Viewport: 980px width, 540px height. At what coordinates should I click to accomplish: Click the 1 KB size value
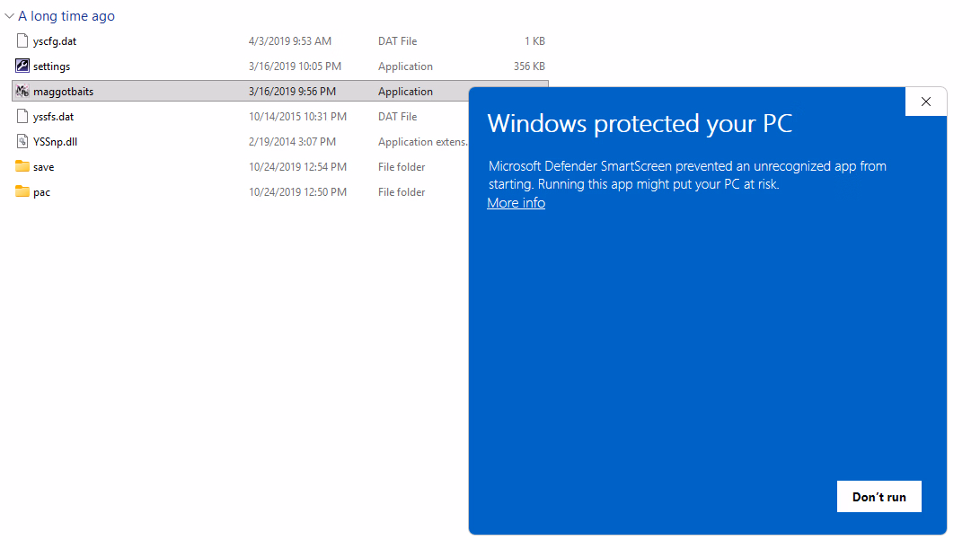(x=535, y=41)
